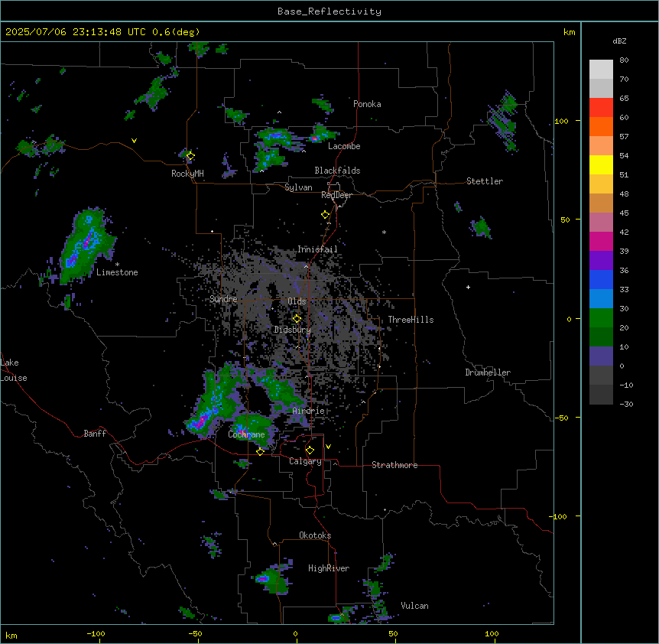
Task: Select the RedDeer label
Action: (x=336, y=195)
